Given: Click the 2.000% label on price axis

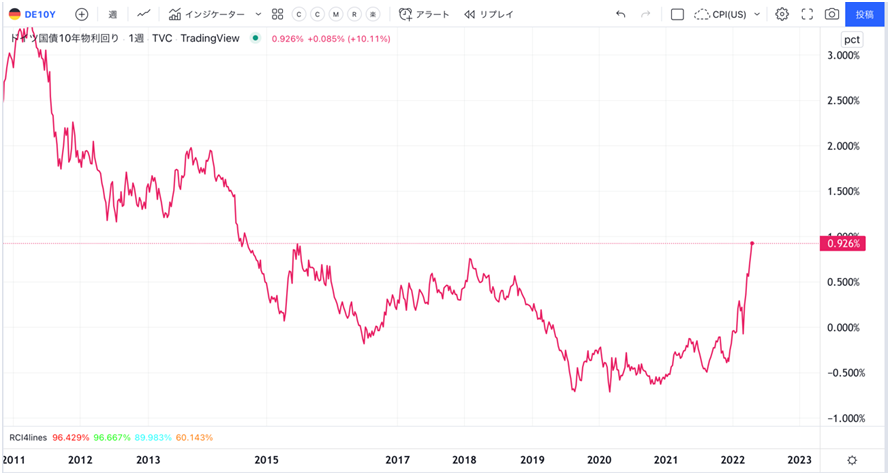Looking at the screenshot, I should [843, 146].
